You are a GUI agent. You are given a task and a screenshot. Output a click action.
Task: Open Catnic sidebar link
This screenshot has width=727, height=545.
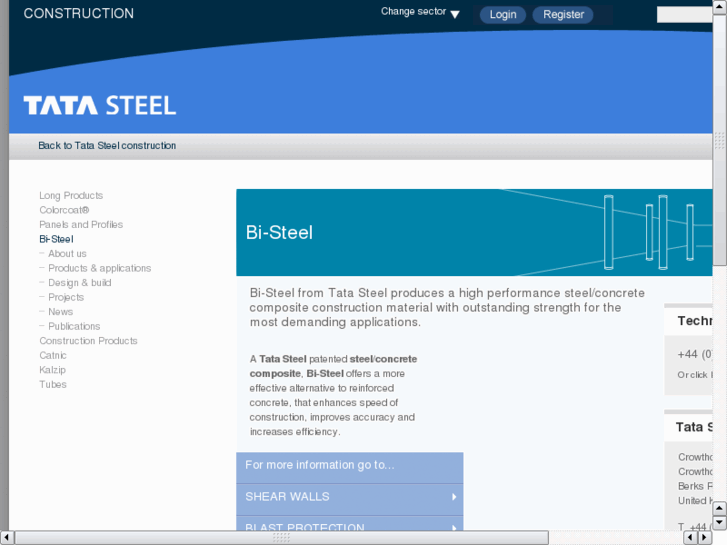tap(53, 355)
